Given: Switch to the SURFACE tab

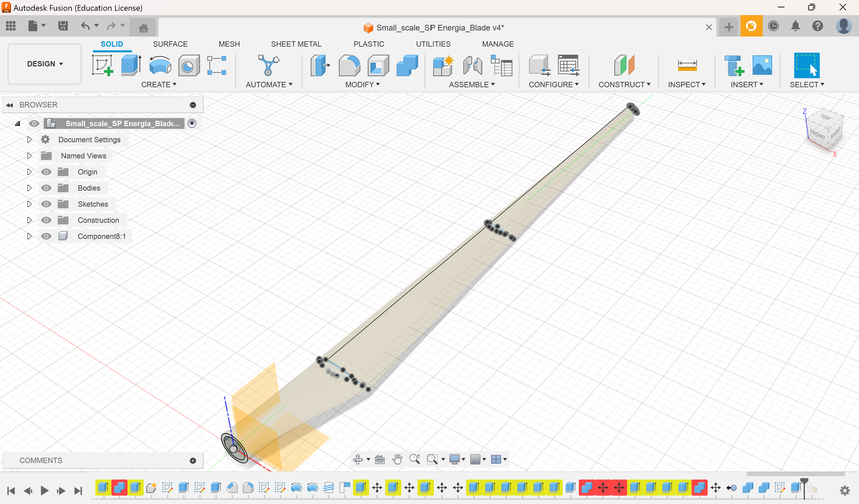Looking at the screenshot, I should click(x=170, y=44).
